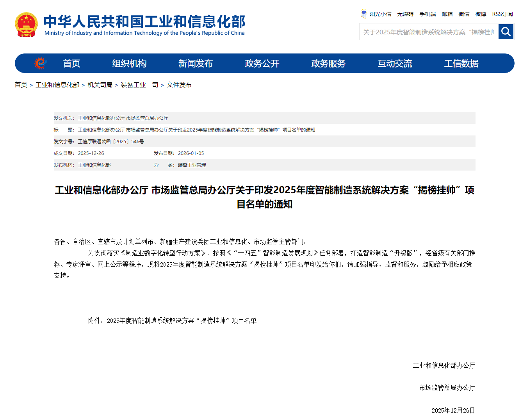Viewport: 529px width, 420px height.
Task: Click the magnifier search icon
Action: (x=506, y=32)
